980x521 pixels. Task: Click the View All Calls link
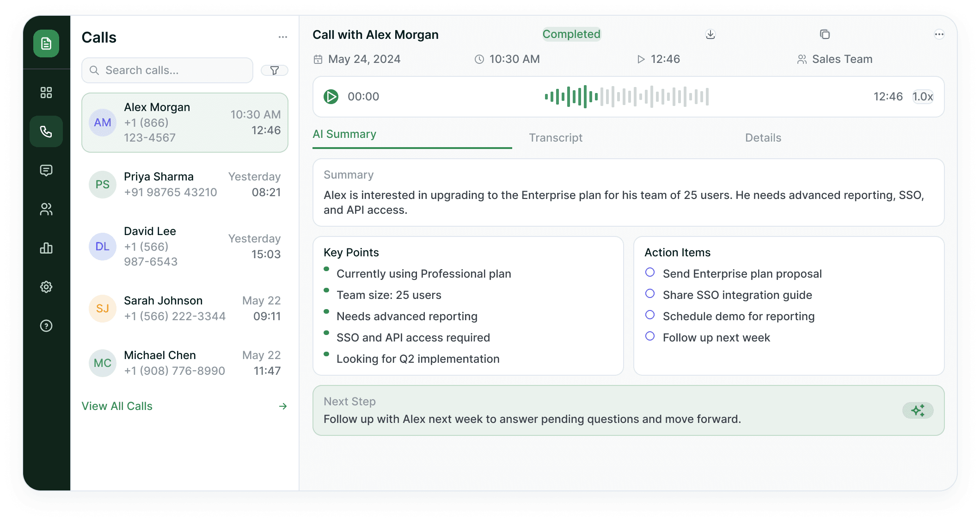117,406
